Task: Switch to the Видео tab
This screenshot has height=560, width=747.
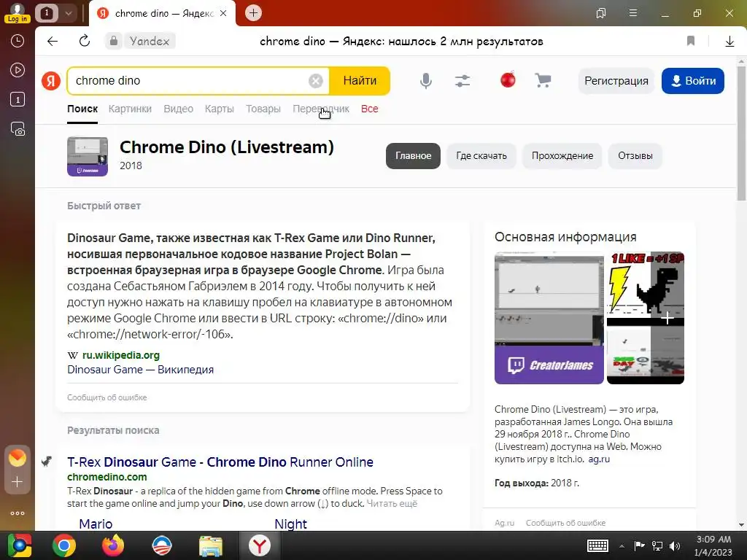Action: [178, 109]
